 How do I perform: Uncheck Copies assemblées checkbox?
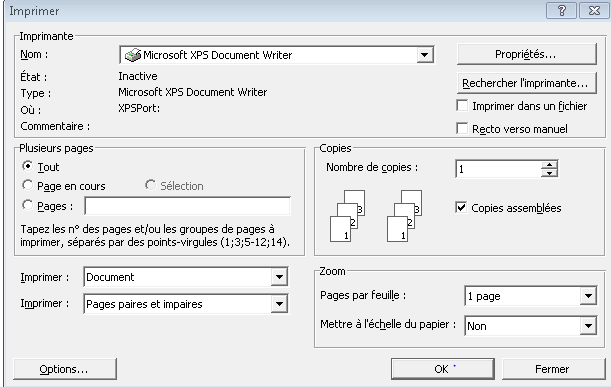[x=461, y=207]
